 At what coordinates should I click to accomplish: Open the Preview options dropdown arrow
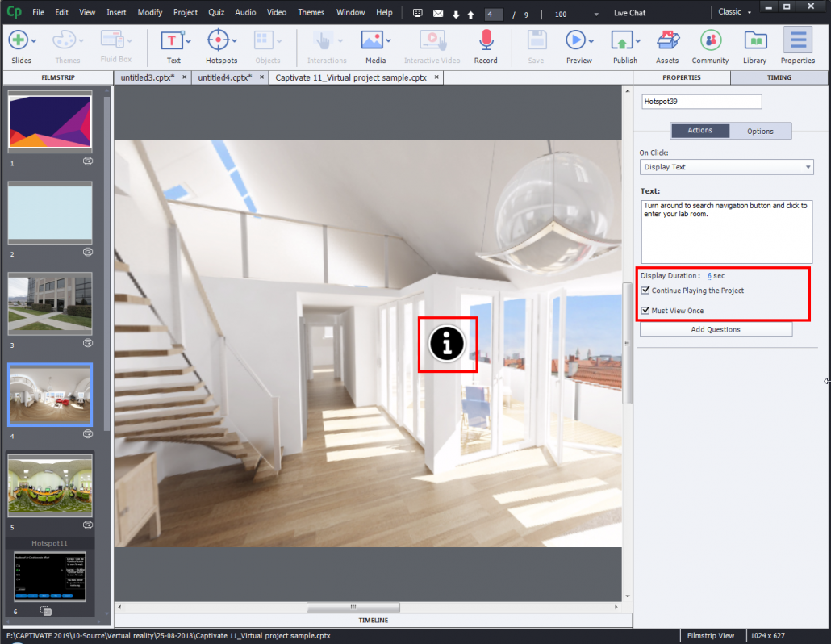point(590,40)
